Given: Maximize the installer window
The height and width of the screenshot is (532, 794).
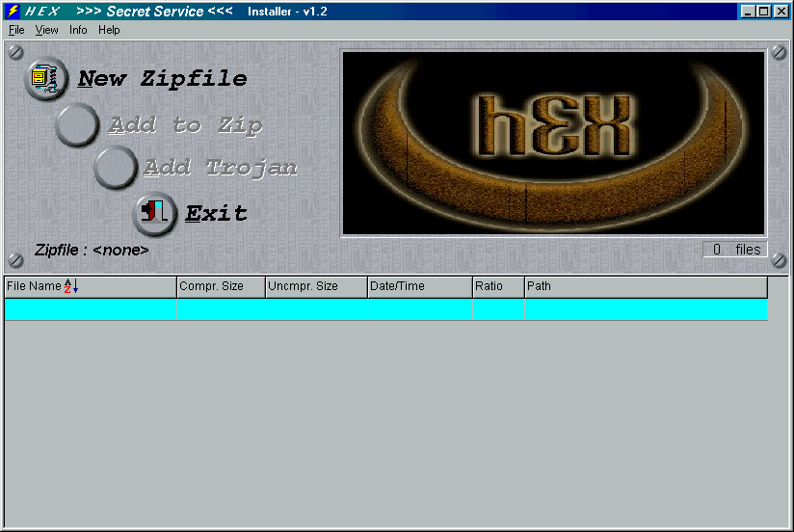Looking at the screenshot, I should click(x=764, y=12).
